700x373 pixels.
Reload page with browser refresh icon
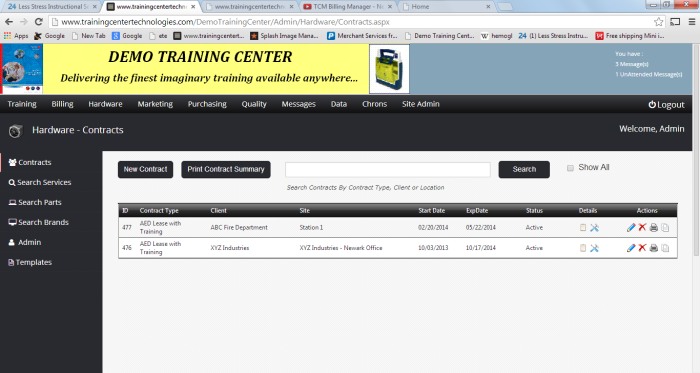click(39, 21)
